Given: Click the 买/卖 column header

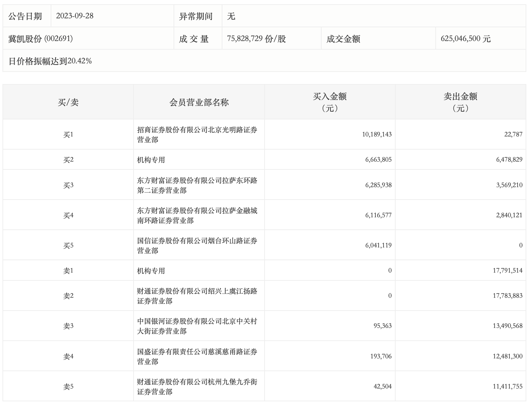Looking at the screenshot, I should pos(68,102).
